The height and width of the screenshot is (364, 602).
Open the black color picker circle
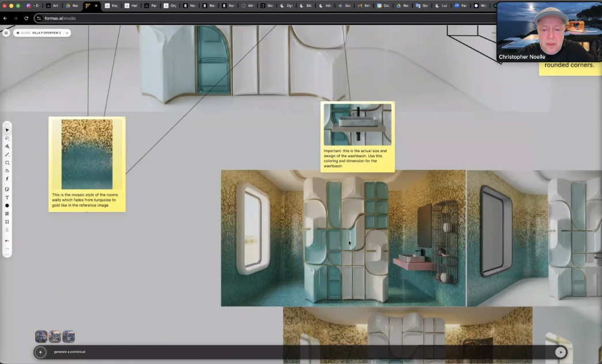(x=7, y=206)
